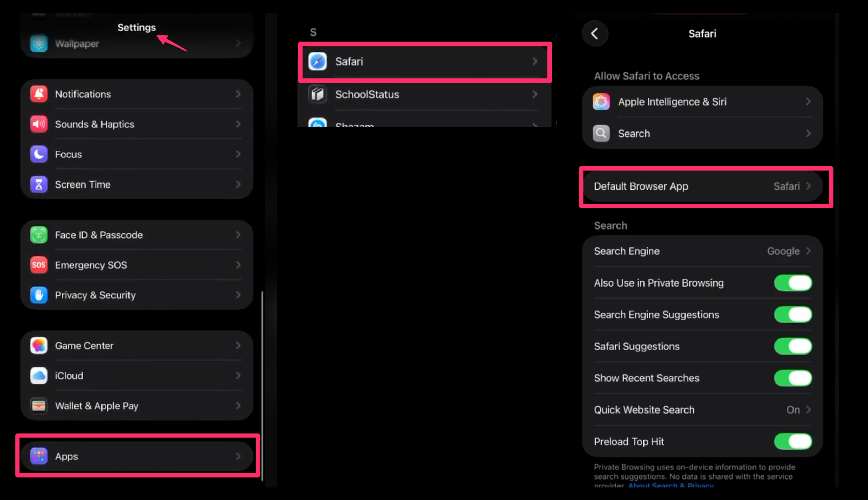Image resolution: width=868 pixels, height=500 pixels.
Task: Tap the SchoolStatus app icon
Action: coord(317,94)
